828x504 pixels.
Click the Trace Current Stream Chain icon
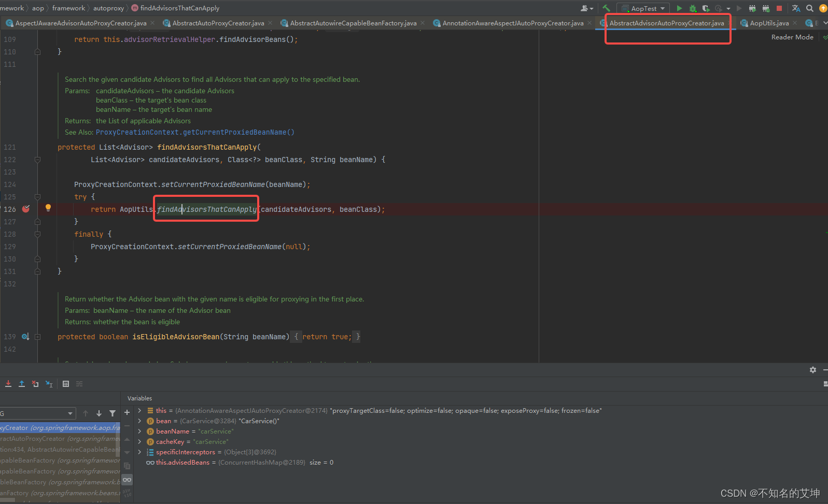click(79, 384)
